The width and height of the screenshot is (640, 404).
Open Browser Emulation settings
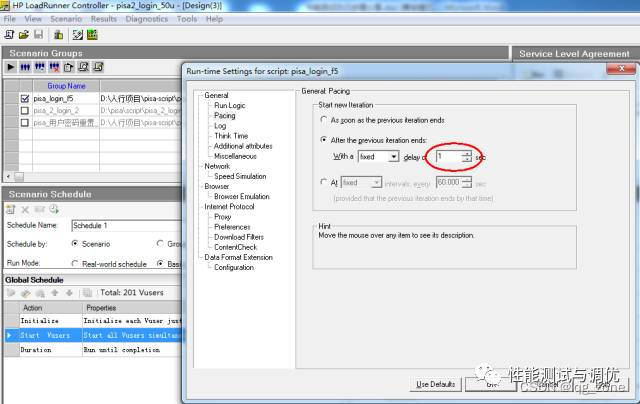242,196
